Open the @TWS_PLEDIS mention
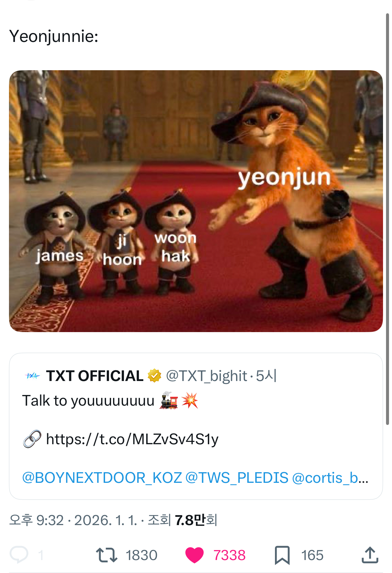The width and height of the screenshot is (392, 573). coord(237,477)
